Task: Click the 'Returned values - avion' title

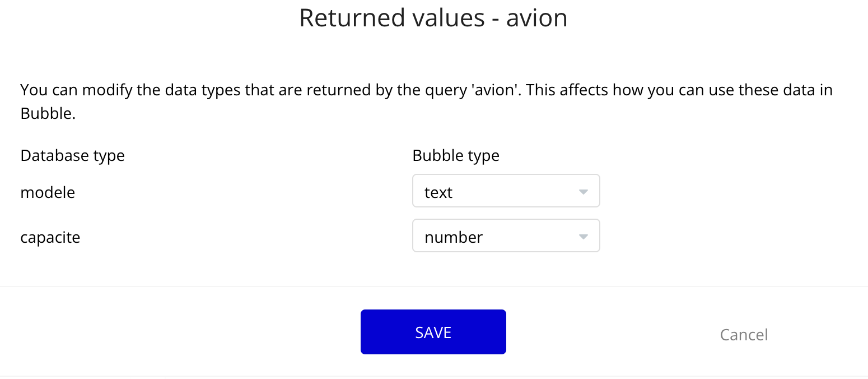Action: coord(433,18)
